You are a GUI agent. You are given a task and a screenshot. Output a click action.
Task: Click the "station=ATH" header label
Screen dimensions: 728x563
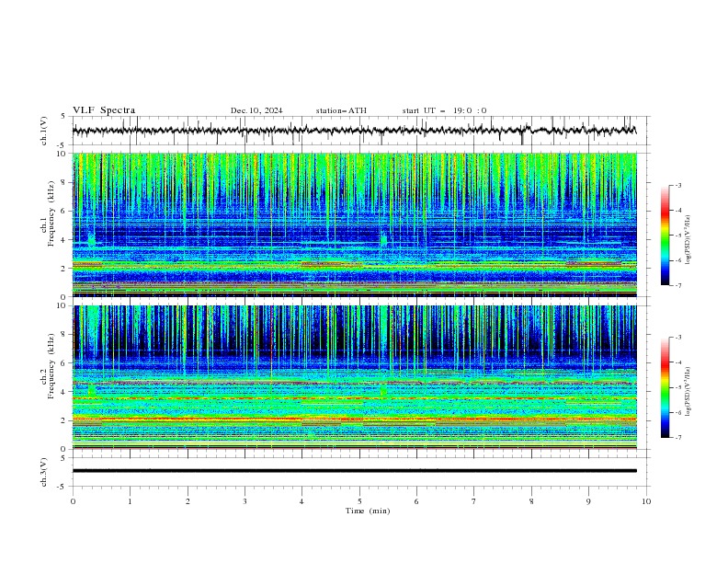341,110
